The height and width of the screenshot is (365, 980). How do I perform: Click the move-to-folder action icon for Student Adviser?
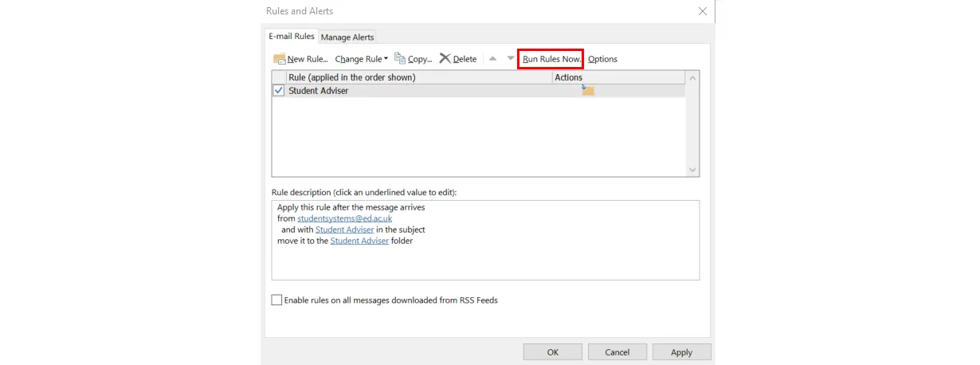click(588, 90)
